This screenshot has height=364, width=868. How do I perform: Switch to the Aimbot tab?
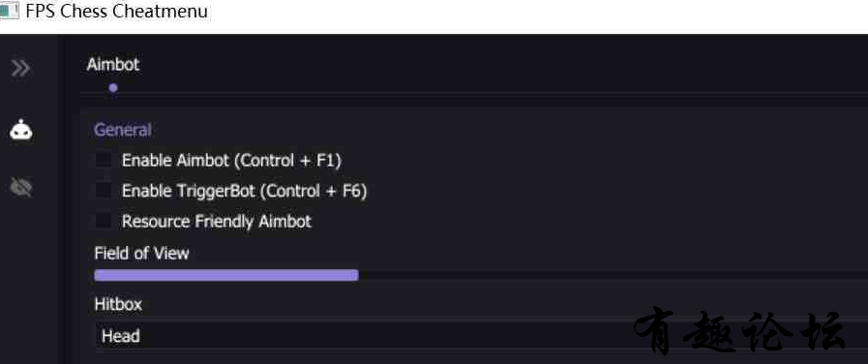pos(113,65)
